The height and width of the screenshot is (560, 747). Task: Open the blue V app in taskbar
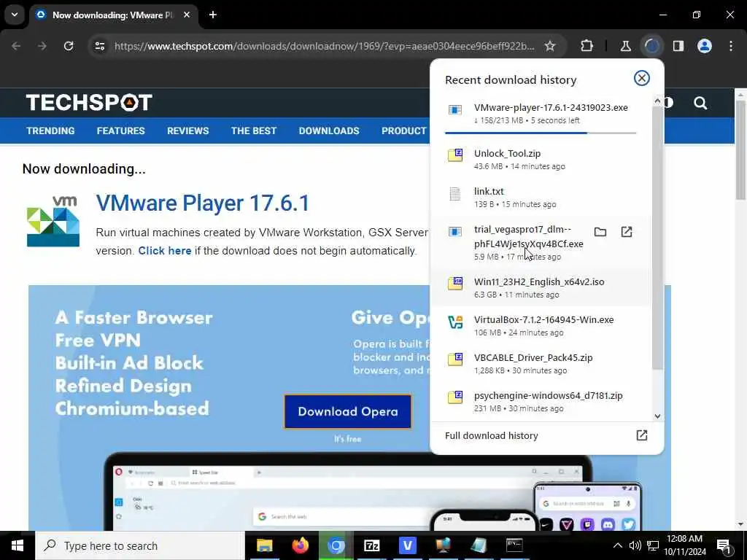coord(407,545)
